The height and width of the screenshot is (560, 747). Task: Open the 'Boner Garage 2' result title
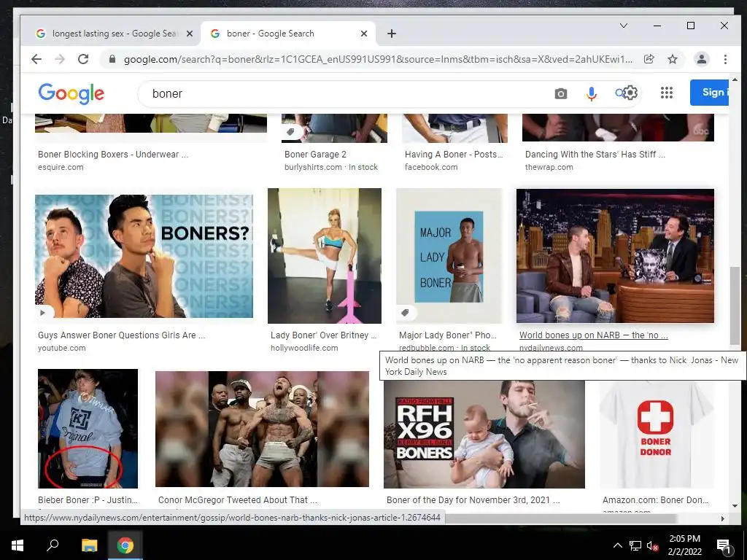coord(315,155)
